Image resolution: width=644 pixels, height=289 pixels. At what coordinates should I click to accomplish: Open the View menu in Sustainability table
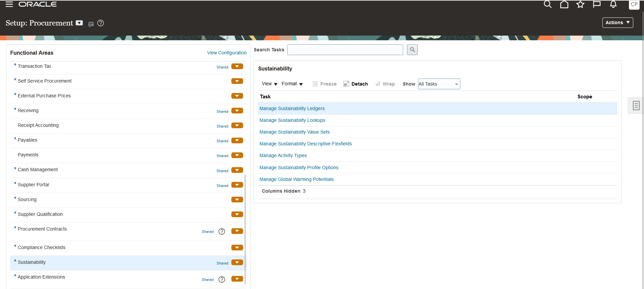(x=270, y=84)
